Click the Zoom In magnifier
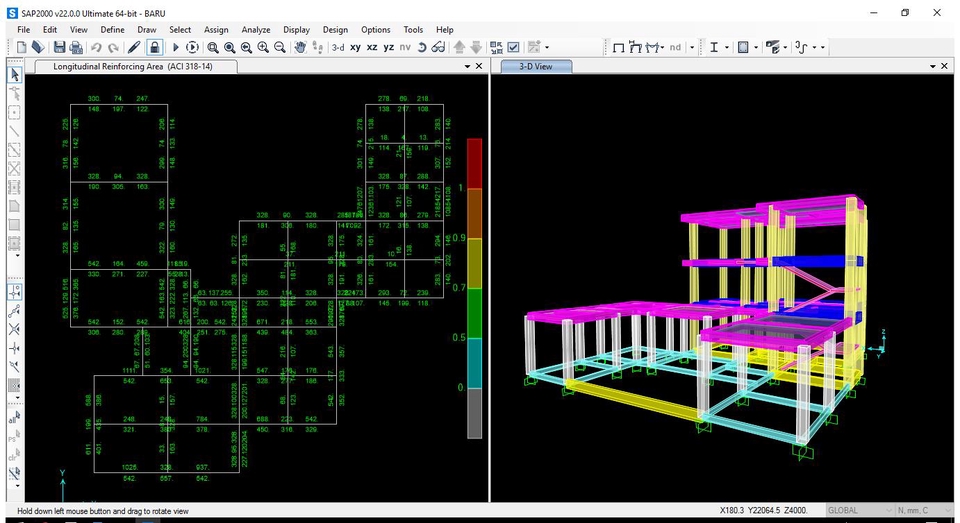The height and width of the screenshot is (523, 960). tap(263, 47)
